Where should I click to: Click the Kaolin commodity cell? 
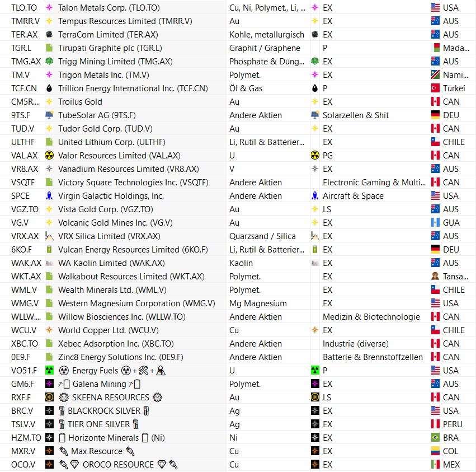(x=241, y=263)
